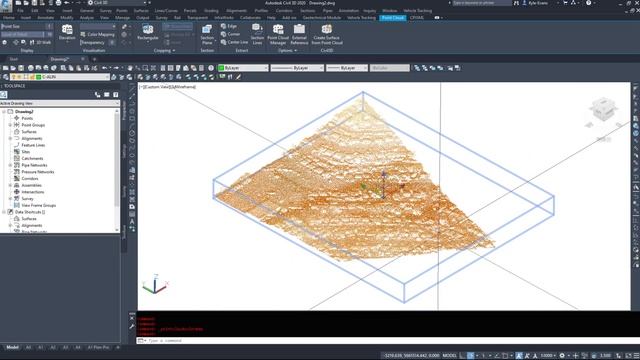Adjust the Level of Detail slider
Image resolution: width=640 pixels, height=360 pixels.
(27, 34)
